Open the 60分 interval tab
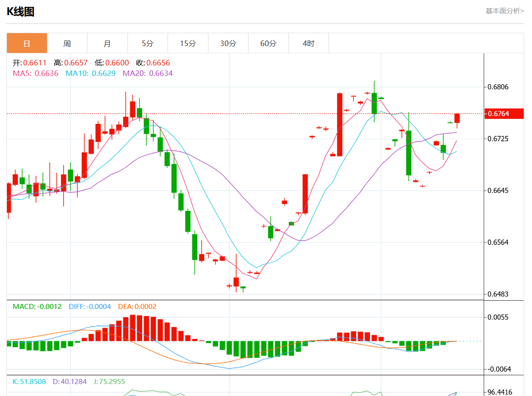The width and height of the screenshot is (532, 396). pyautogui.click(x=268, y=43)
